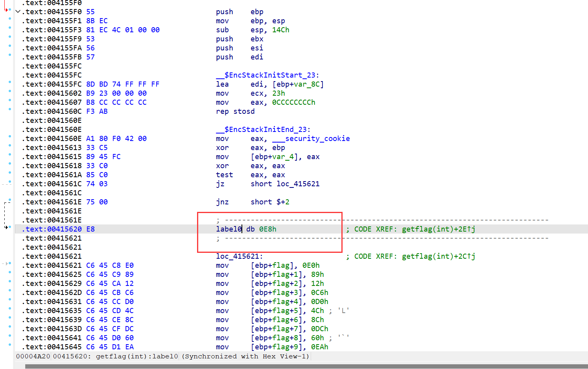Select the E8 byte at 00415620
Image resolution: width=588 pixels, height=369 pixels.
90,229
